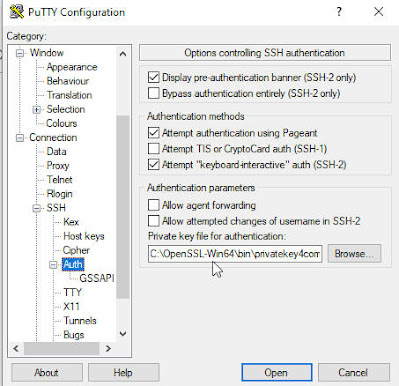Select the GSSAPI category
This screenshot has width=399, height=386.
tap(97, 278)
